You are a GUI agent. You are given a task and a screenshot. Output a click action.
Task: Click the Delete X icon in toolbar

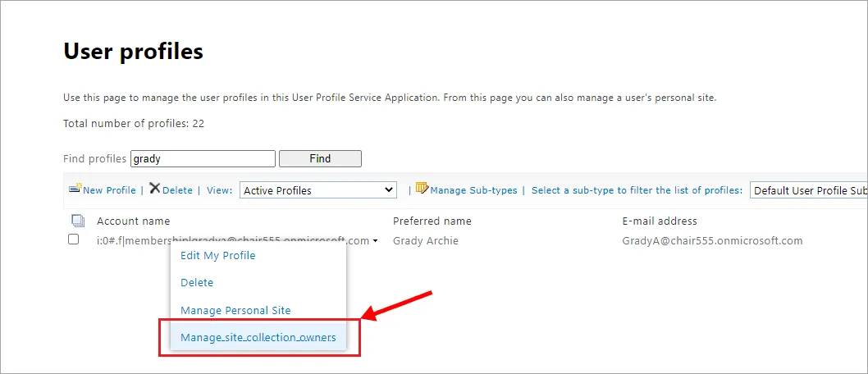155,189
